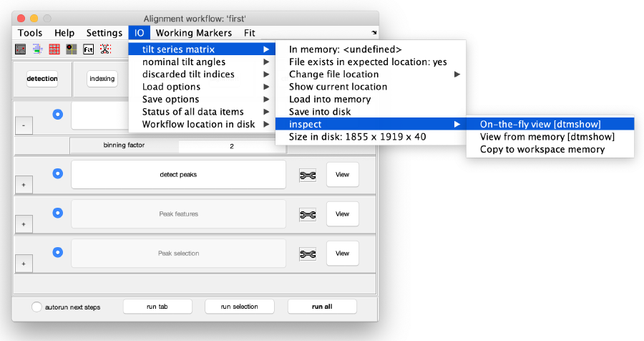Click the Fit toolbar icon
Image resolution: width=644 pixels, height=341 pixels.
[89, 49]
